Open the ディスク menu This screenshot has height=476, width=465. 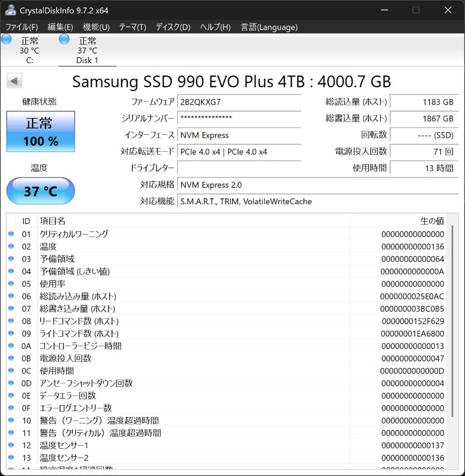[x=172, y=27]
